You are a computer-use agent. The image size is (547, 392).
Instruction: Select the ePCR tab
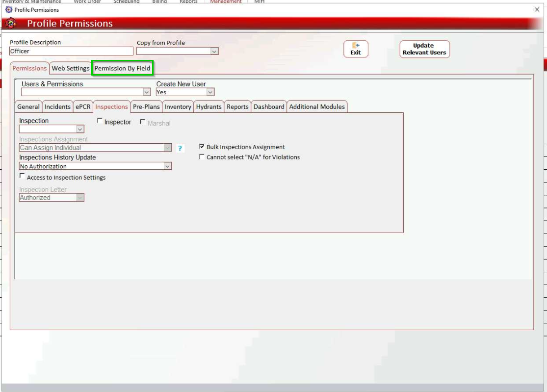[83, 106]
